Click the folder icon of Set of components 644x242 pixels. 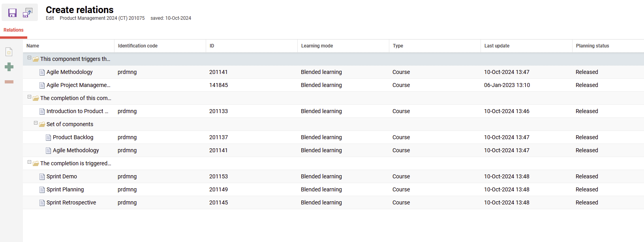(42, 125)
